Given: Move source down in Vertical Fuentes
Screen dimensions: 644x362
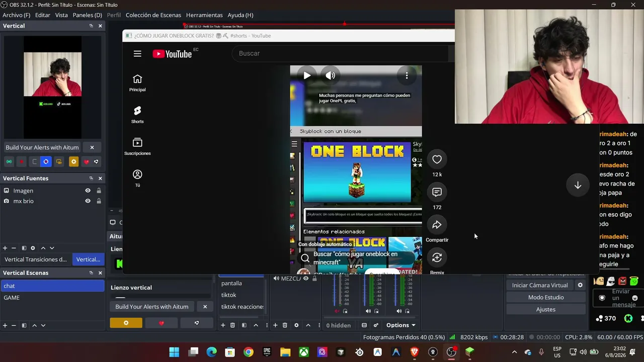Looking at the screenshot, I should tap(52, 248).
